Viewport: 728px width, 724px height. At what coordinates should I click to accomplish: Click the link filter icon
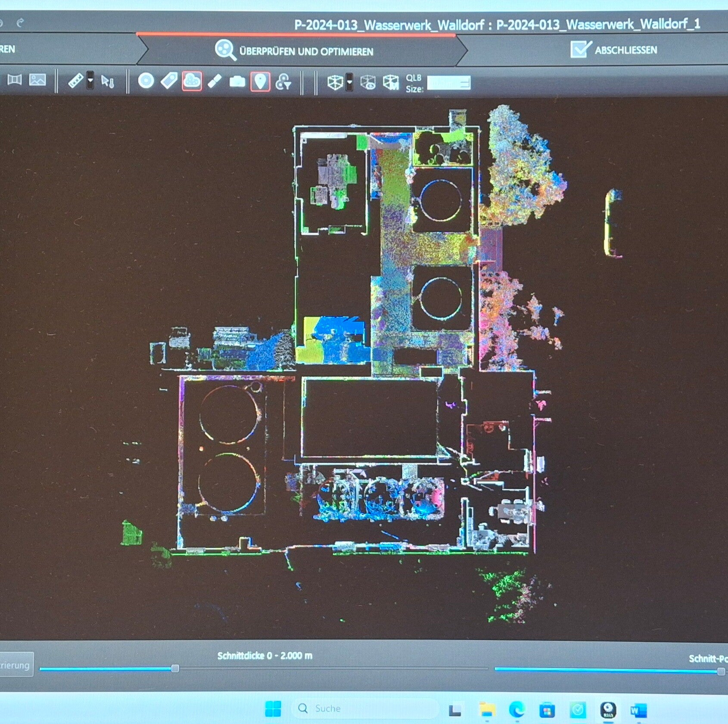click(x=283, y=82)
